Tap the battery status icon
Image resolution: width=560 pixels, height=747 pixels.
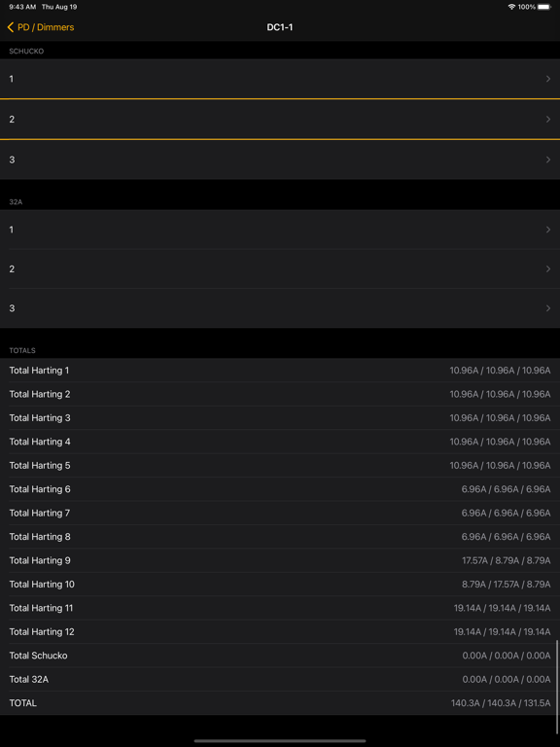pos(544,7)
